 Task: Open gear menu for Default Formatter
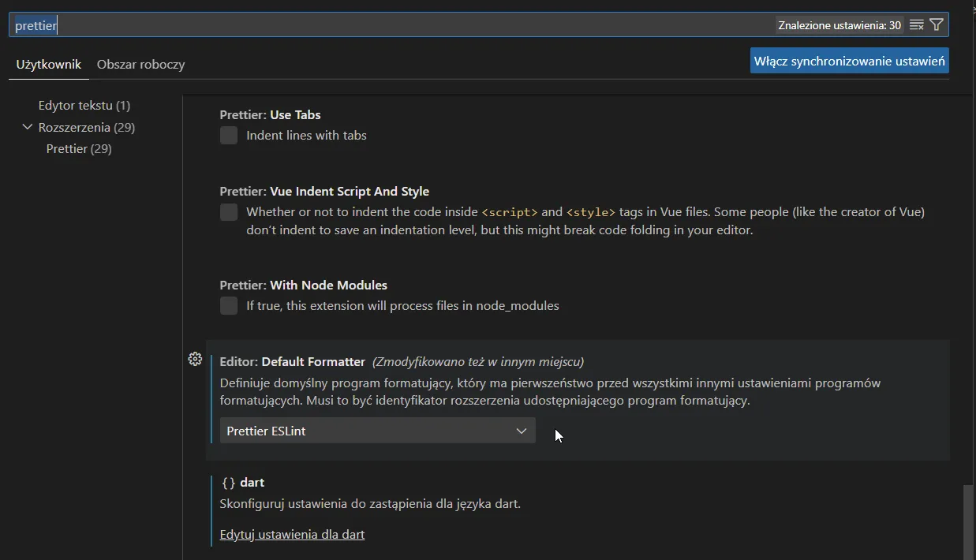click(x=195, y=360)
